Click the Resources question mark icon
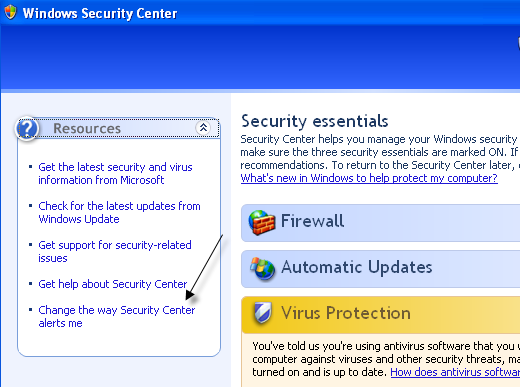Viewport: 520px width, 387px height. (27, 128)
